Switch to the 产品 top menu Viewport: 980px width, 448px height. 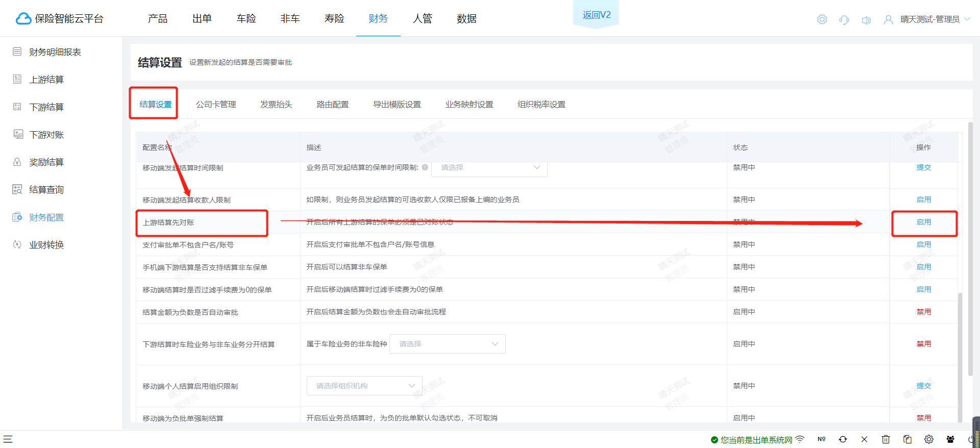tap(158, 18)
